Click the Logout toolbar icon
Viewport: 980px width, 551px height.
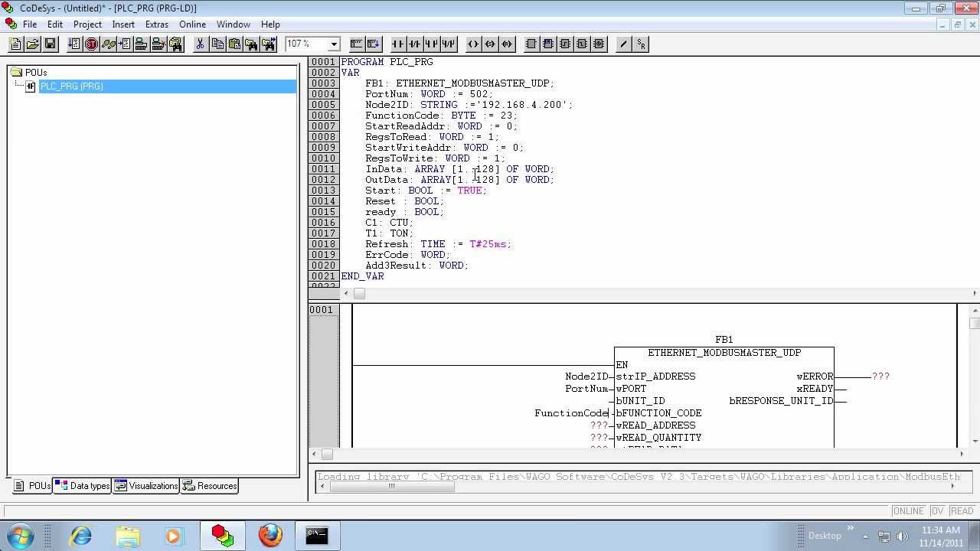158,44
